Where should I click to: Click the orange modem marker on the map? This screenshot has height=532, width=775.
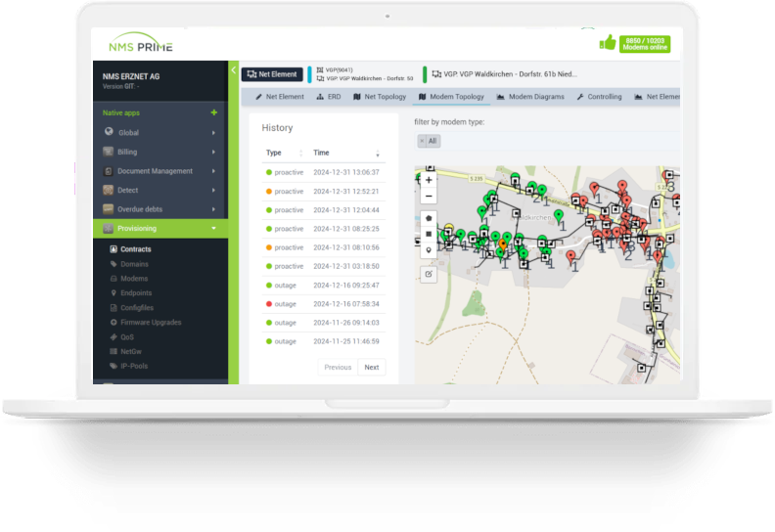[503, 244]
